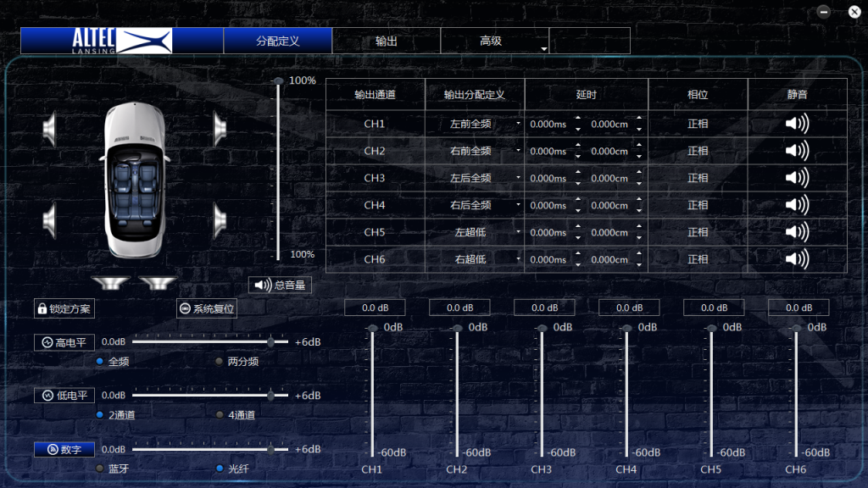Mute the CH3 output speaker icon
Viewport: 868px width, 488px height.
coord(797,178)
